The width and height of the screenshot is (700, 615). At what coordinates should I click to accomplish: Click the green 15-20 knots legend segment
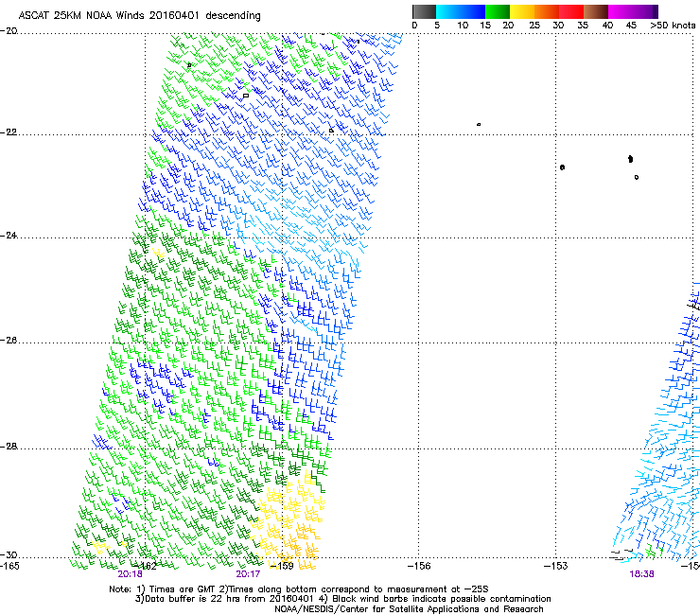(498, 11)
